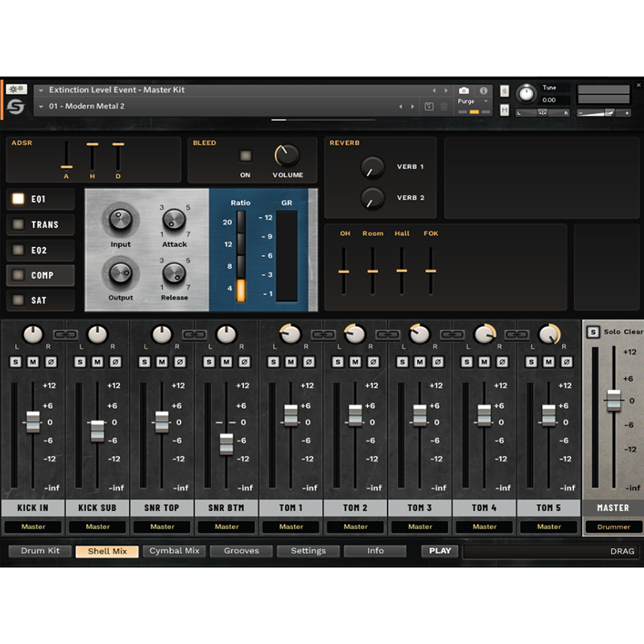This screenshot has height=644, width=644.
Task: Change SNR TOP output routing
Action: click(x=163, y=526)
